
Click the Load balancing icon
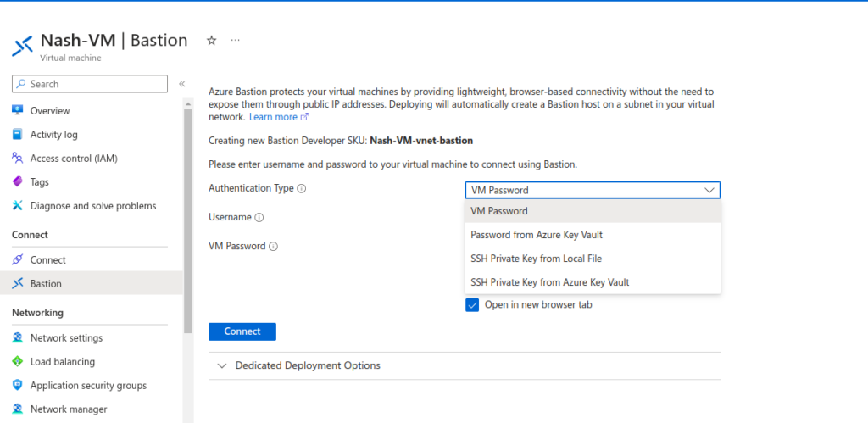coord(17,362)
